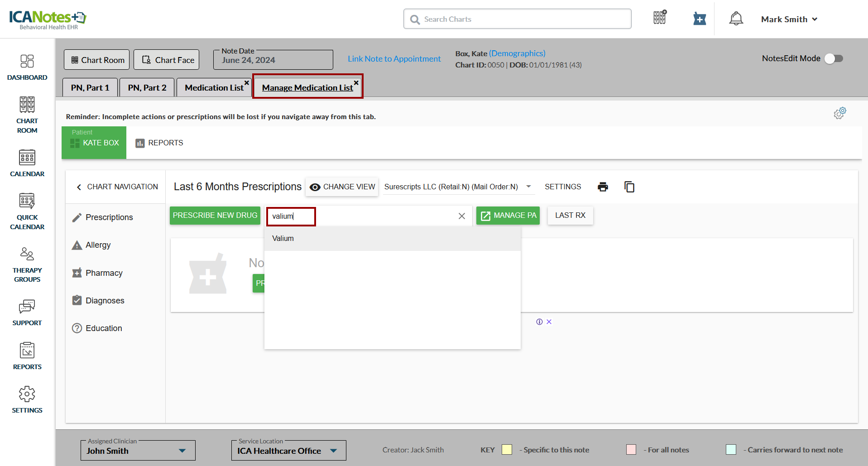Click the Change View eye button
Image resolution: width=868 pixels, height=466 pixels.
[342, 187]
